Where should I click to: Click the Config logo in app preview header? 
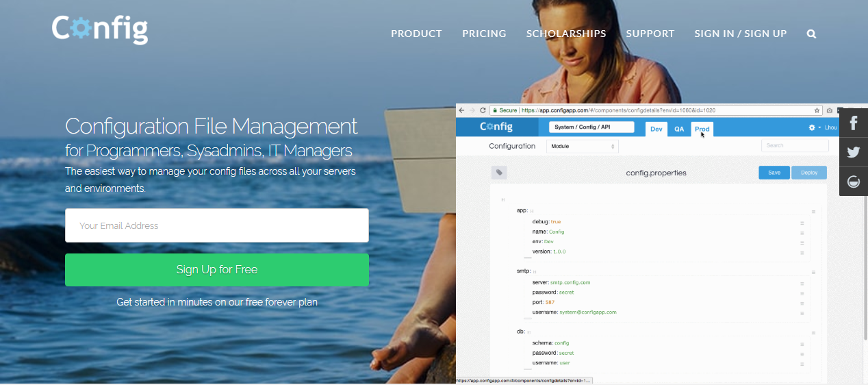point(496,127)
